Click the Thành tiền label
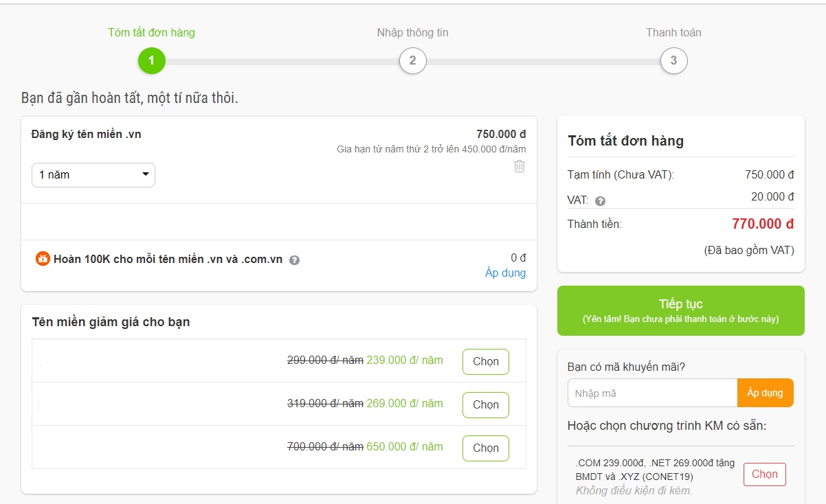This screenshot has width=826, height=504. pyautogui.click(x=594, y=224)
